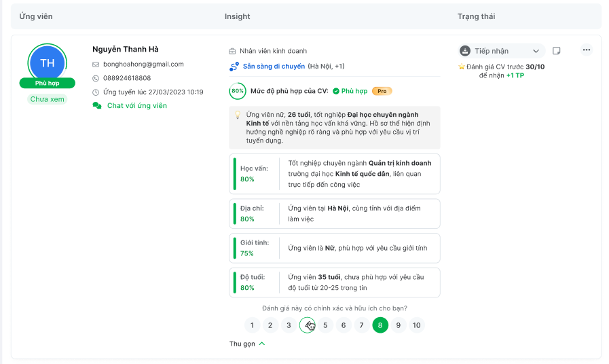Click the Tiếp nhận inbox icon
This screenshot has width=609, height=364.
click(465, 51)
